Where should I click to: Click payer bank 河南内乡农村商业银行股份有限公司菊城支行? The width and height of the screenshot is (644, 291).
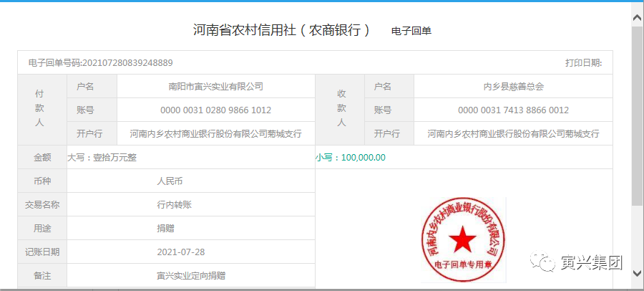[215, 134]
